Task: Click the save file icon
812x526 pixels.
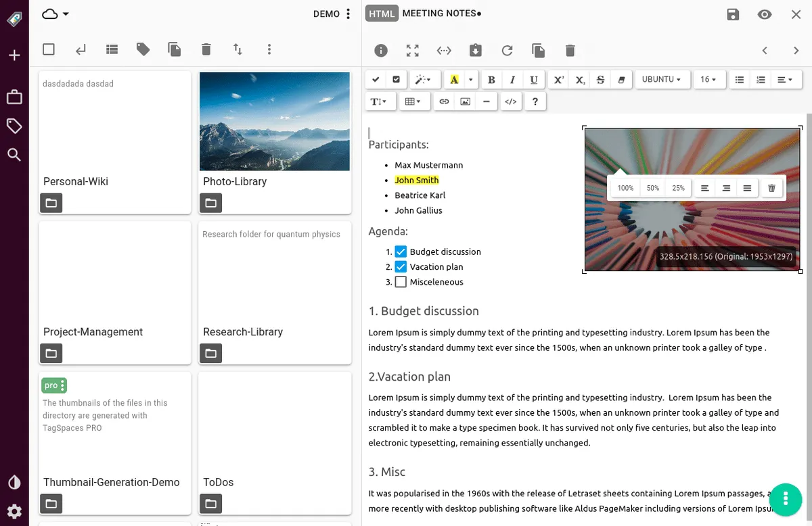Action: tap(733, 14)
